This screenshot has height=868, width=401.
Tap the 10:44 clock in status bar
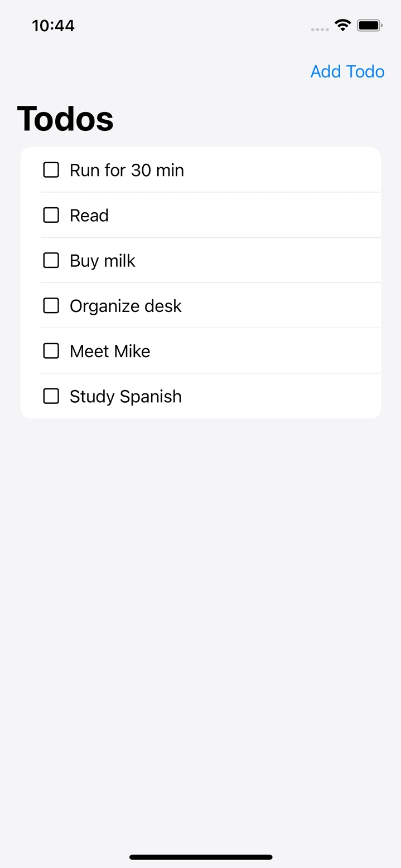coord(53,26)
